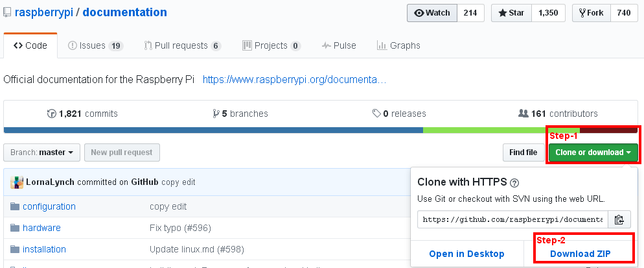
Task: Click the fork icon on Fork
Action: (582, 13)
